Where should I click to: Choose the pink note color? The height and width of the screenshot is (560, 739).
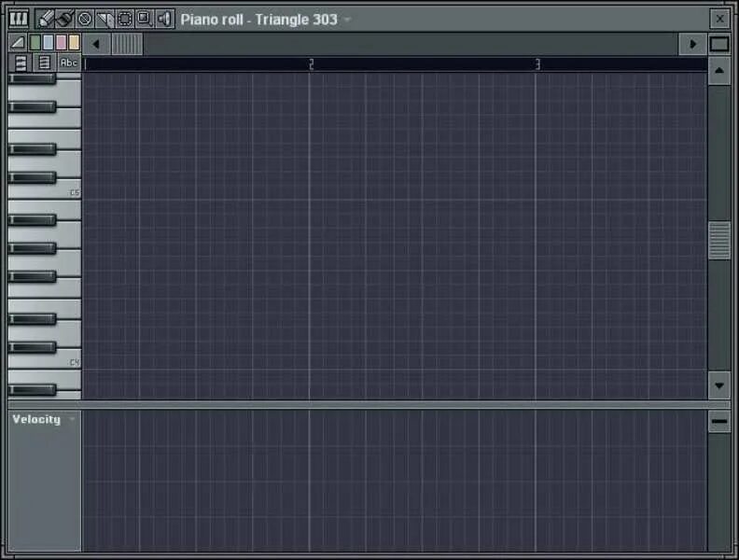[x=62, y=42]
